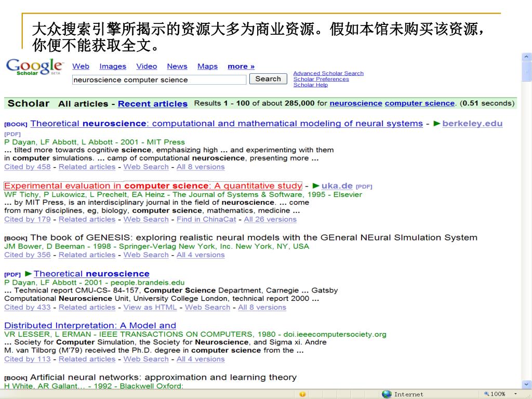Open zoom level dropdown arrow in status bar
The width and height of the screenshot is (532, 399).
[515, 394]
